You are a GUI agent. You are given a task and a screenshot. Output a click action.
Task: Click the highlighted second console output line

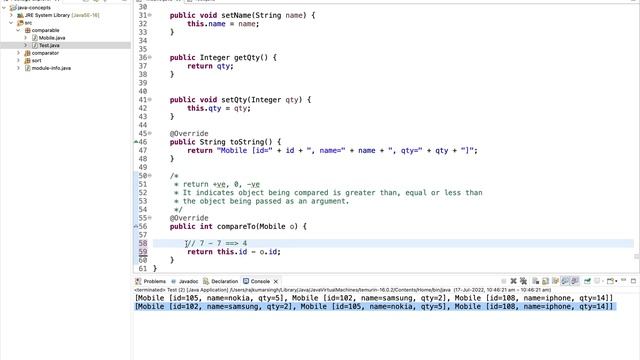[x=374, y=307]
